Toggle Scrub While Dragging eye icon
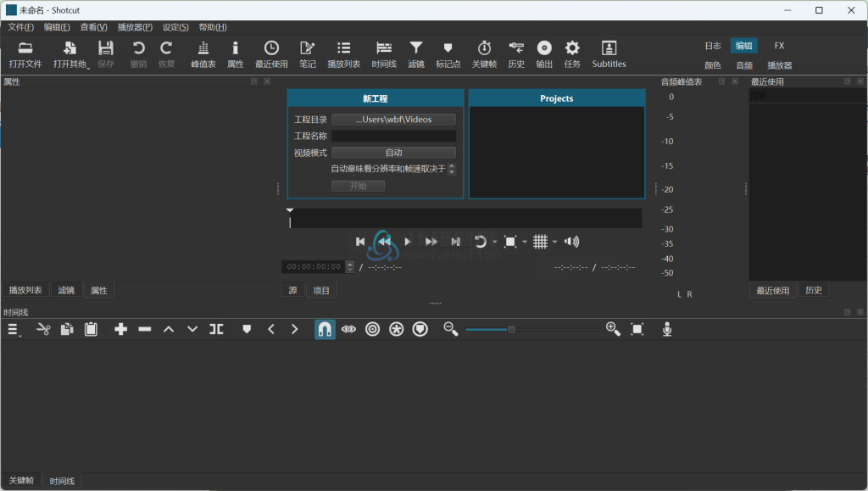 pyautogui.click(x=348, y=329)
